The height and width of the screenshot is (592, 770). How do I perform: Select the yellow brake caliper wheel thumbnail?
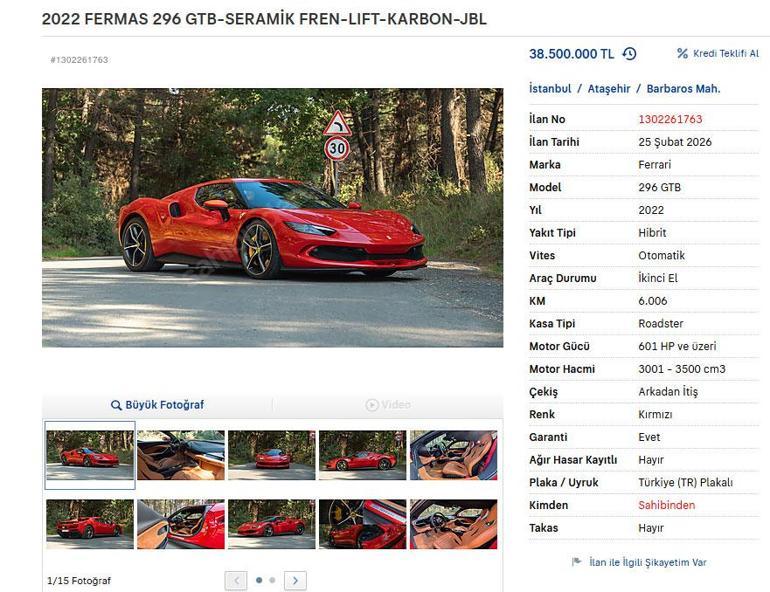coord(362,524)
